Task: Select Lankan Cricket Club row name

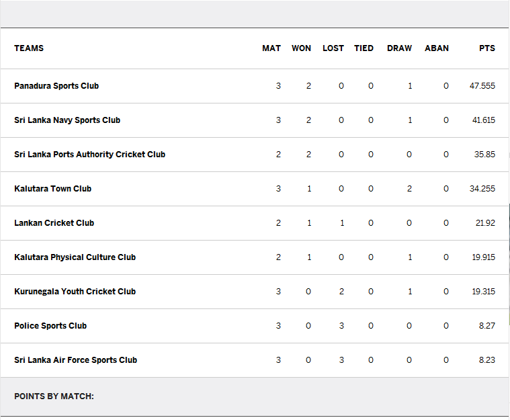Action: point(54,223)
